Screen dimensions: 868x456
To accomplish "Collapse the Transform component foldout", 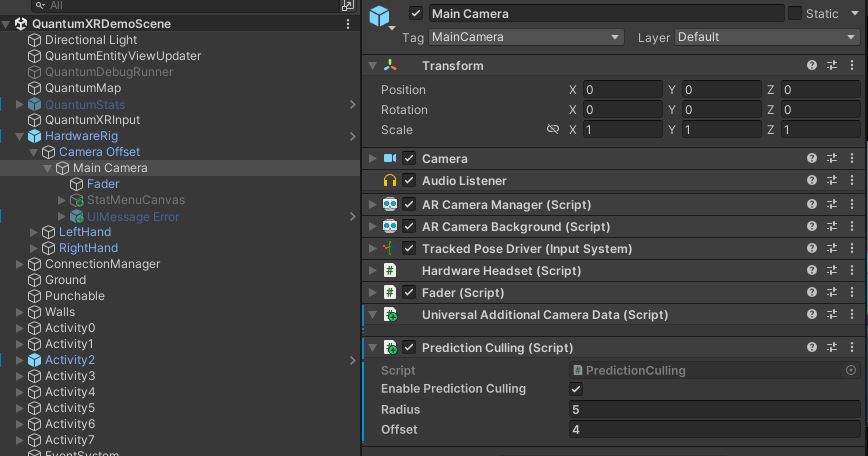I will coord(373,65).
